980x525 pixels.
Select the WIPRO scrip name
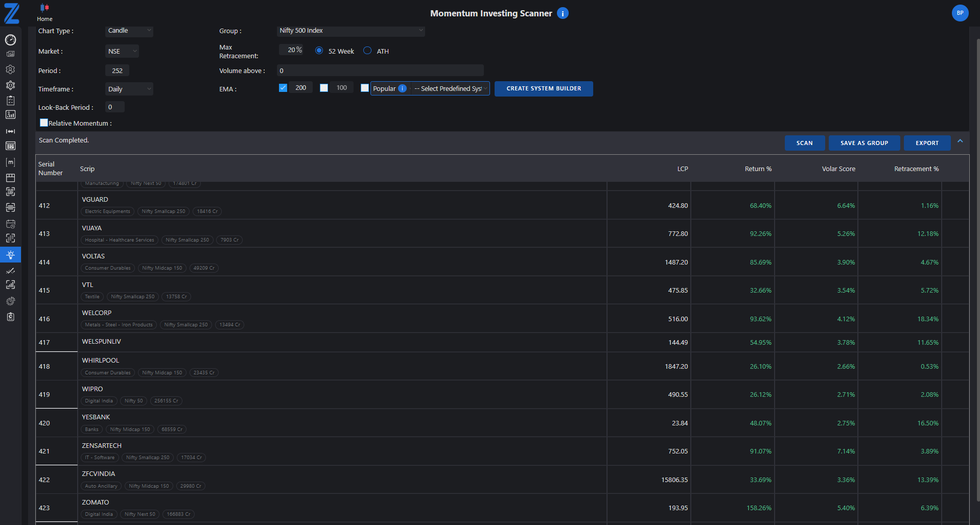(92, 389)
